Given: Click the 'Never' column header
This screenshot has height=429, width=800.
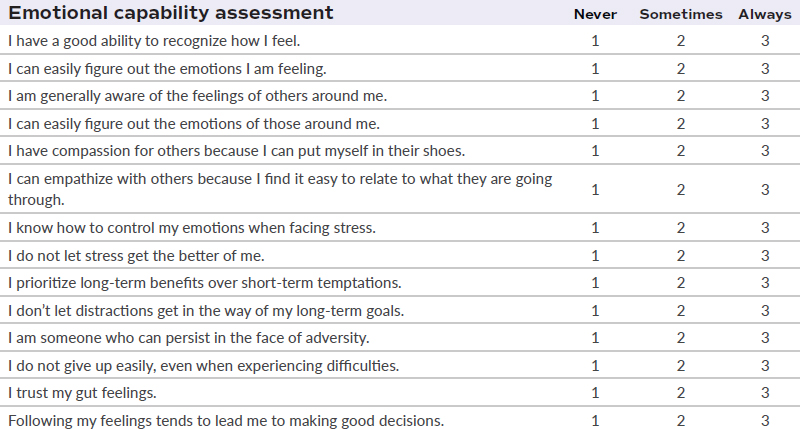Looking at the screenshot, I should coord(595,14).
